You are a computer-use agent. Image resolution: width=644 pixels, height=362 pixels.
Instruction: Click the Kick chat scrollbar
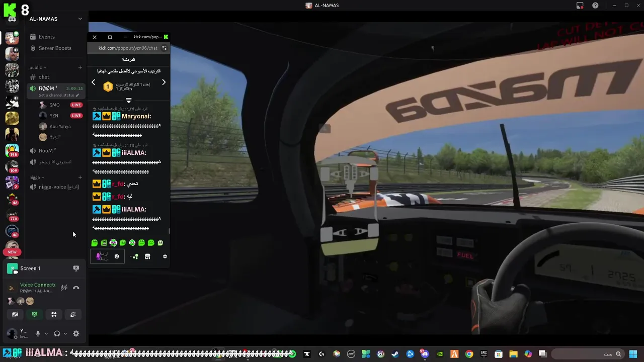[x=169, y=231]
